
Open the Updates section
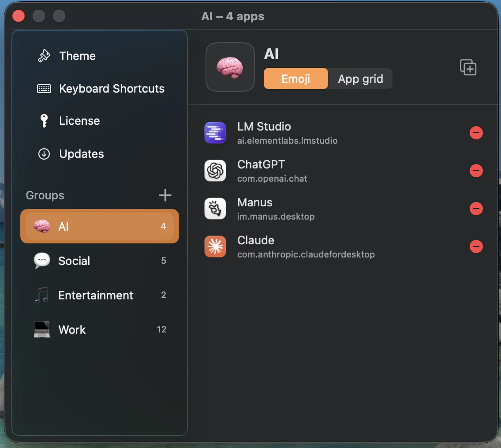pyautogui.click(x=99, y=154)
